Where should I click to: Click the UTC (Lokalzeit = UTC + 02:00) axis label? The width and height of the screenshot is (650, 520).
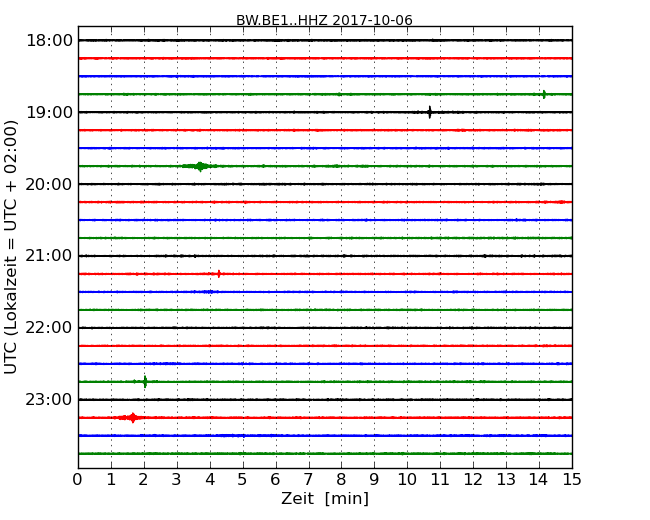point(11,247)
